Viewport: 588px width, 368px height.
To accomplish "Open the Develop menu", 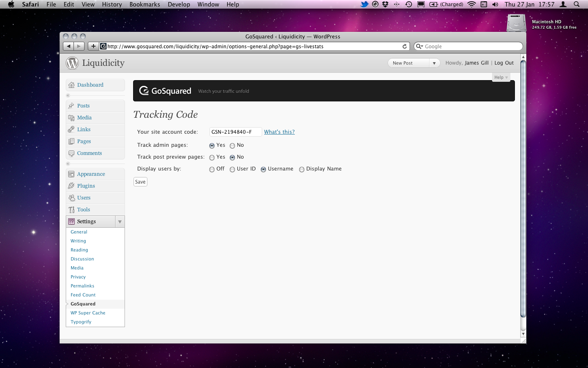I will pos(179,4).
